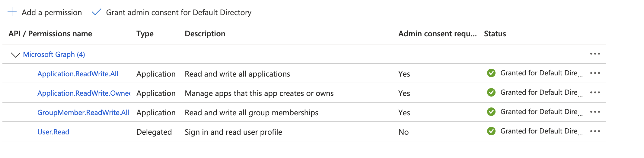Click the checkmark icon for Grant admin consent
The width and height of the screenshot is (644, 158).
tap(96, 12)
